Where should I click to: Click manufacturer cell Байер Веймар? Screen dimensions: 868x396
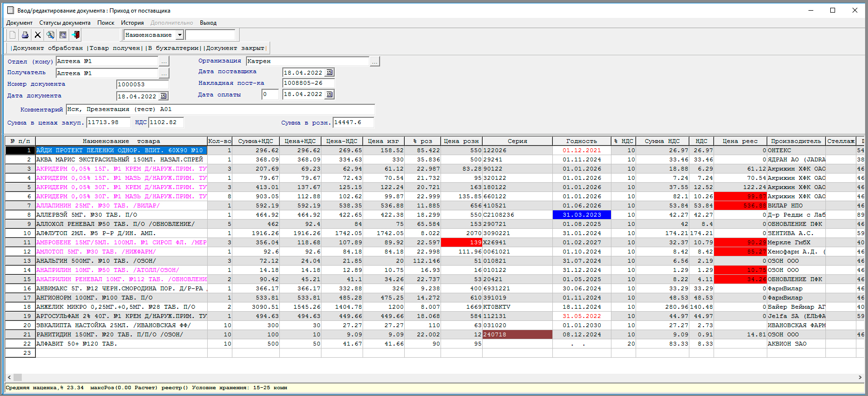pyautogui.click(x=796, y=307)
